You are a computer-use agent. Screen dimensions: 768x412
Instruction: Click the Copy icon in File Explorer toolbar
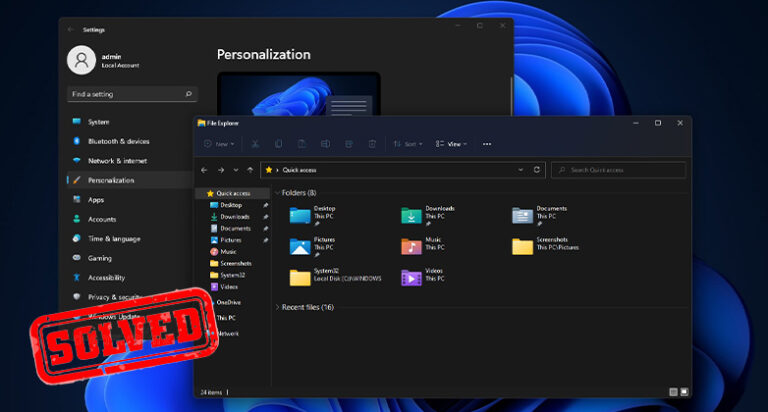pyautogui.click(x=278, y=144)
